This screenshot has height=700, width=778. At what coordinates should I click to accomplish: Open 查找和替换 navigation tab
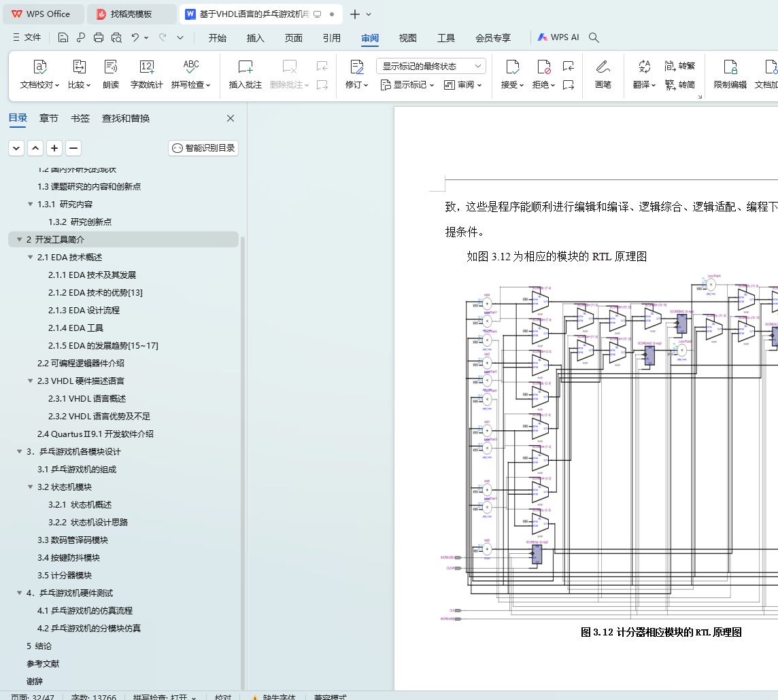tap(126, 118)
